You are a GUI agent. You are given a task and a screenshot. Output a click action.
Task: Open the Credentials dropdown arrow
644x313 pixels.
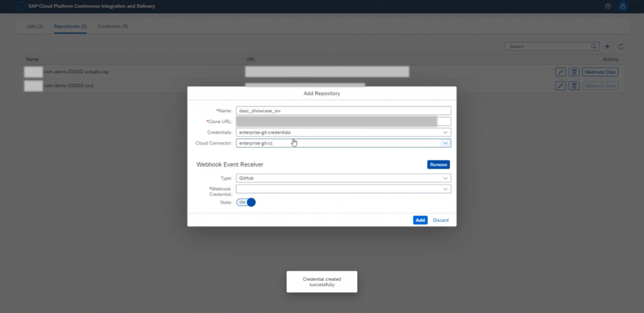(445, 132)
